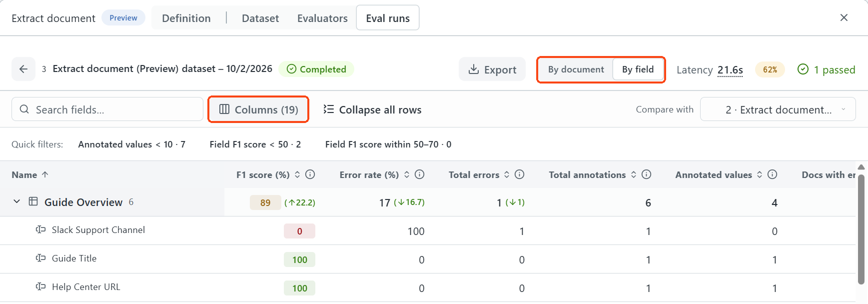
Task: Open the Columns (19) selector
Action: [259, 109]
